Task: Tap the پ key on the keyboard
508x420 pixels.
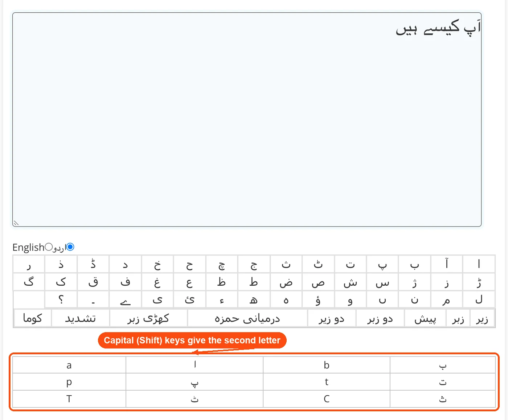Action: coord(382,264)
